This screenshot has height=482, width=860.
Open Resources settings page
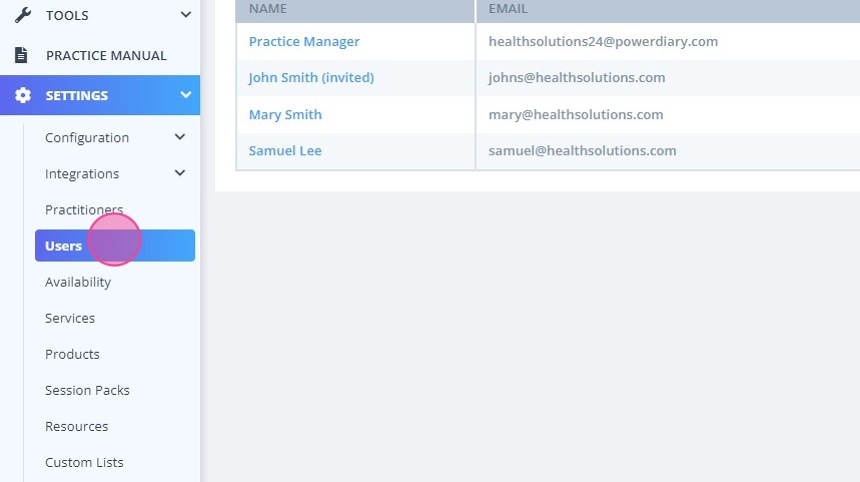point(76,426)
